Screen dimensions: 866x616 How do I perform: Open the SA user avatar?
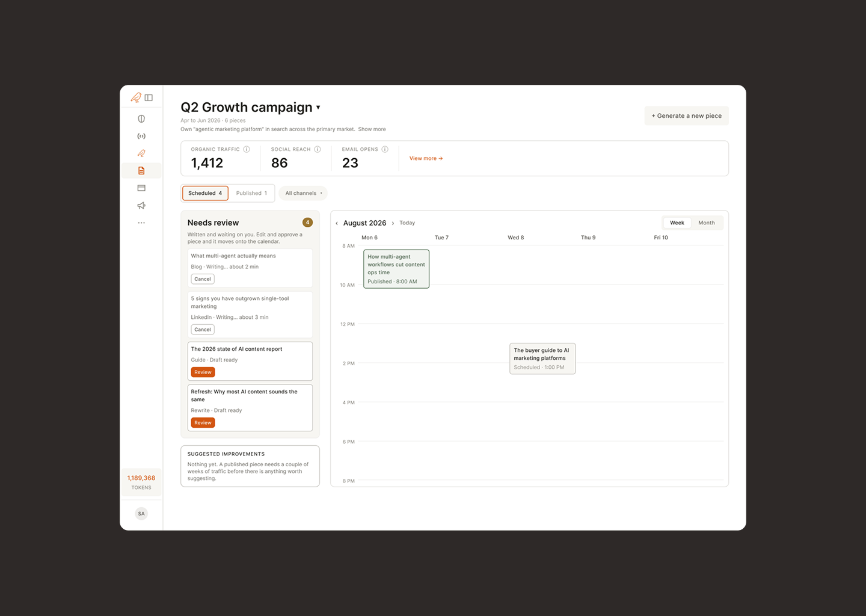coord(141,513)
